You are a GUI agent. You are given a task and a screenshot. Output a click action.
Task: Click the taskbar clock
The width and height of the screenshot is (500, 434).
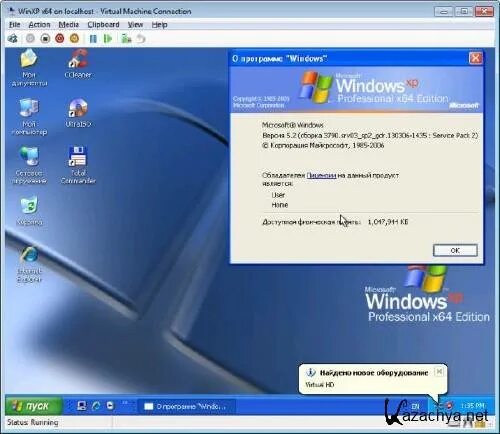click(472, 406)
